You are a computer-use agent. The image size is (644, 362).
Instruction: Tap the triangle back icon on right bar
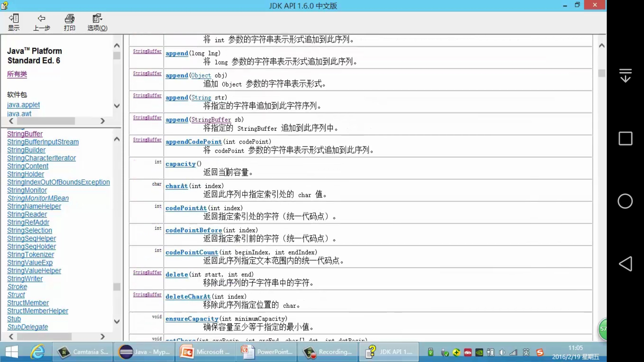pyautogui.click(x=625, y=264)
